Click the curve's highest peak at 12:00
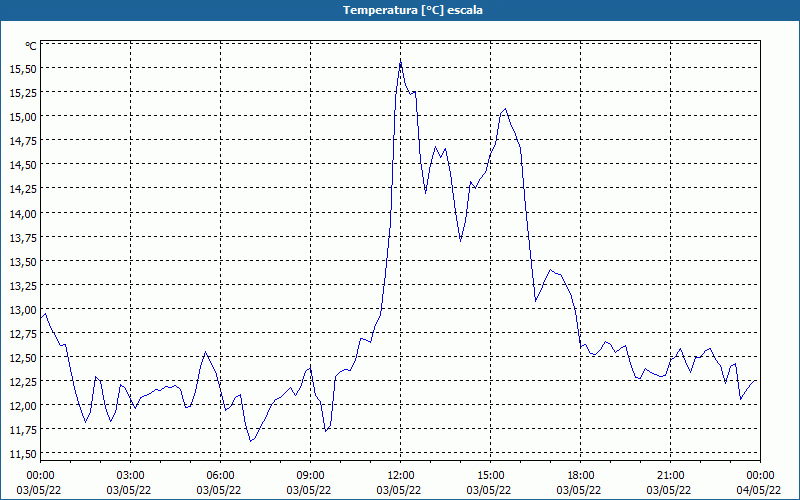Image resolution: width=800 pixels, height=500 pixels. coord(401,62)
